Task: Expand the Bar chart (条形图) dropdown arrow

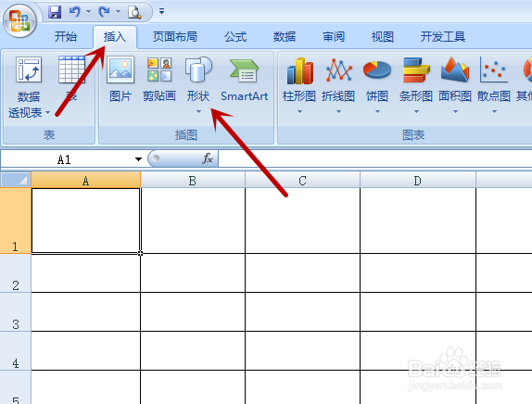Action: pos(416,111)
